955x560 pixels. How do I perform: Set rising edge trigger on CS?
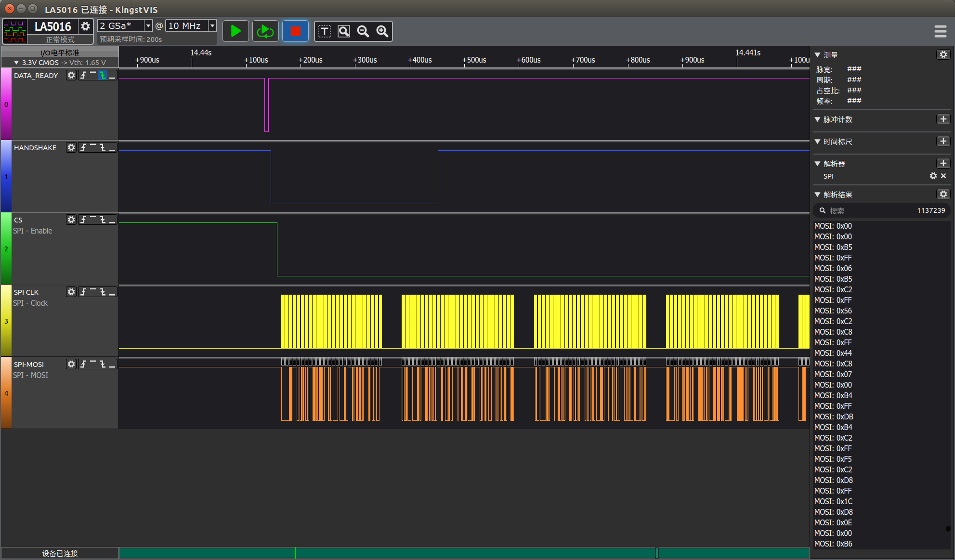(83, 220)
